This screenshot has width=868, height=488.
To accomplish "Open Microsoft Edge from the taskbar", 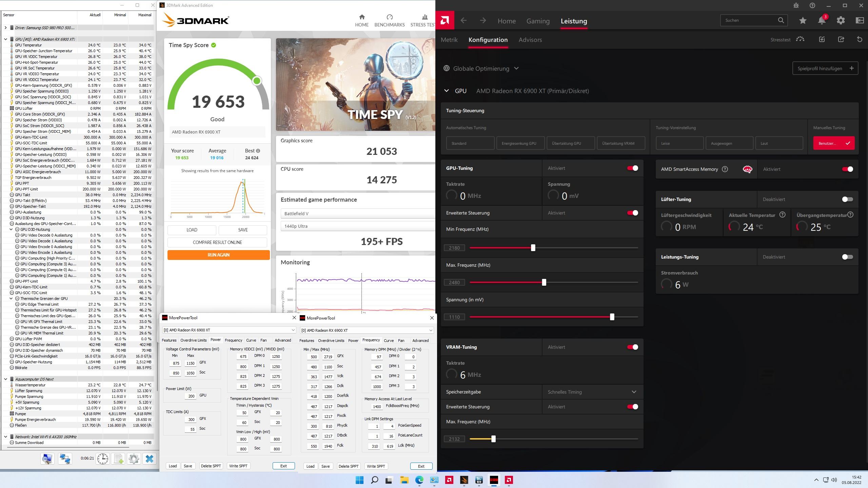I will point(419,480).
